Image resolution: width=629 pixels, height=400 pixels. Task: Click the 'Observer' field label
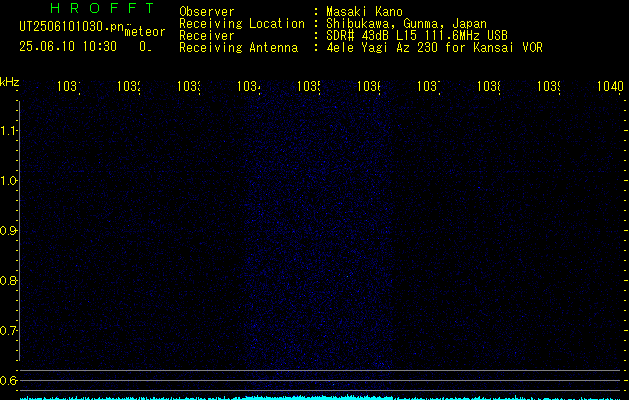pyautogui.click(x=207, y=11)
